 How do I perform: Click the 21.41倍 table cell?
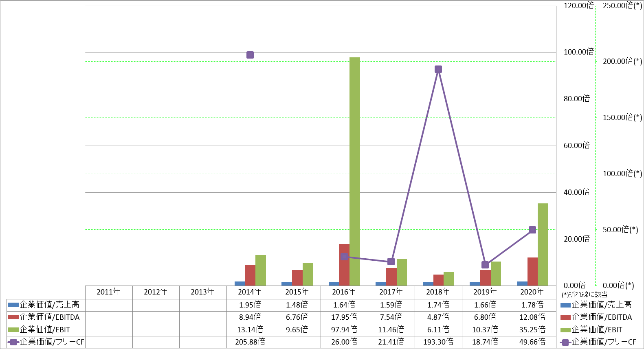pyautogui.click(x=391, y=342)
